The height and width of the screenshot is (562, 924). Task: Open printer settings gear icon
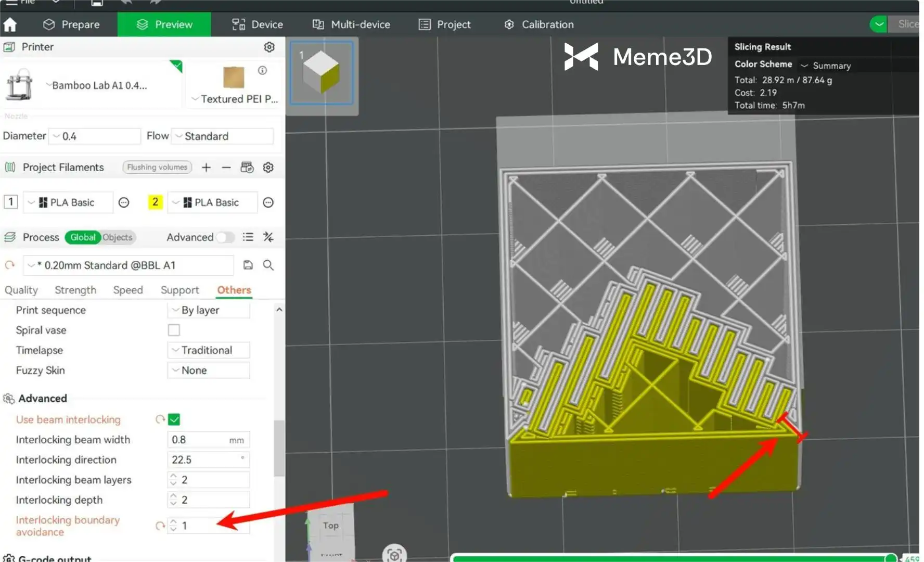269,47
